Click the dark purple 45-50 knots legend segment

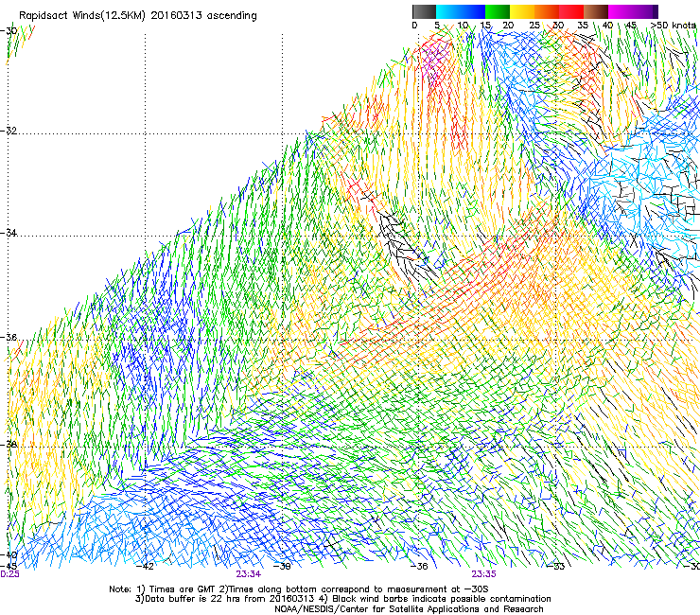(645, 11)
